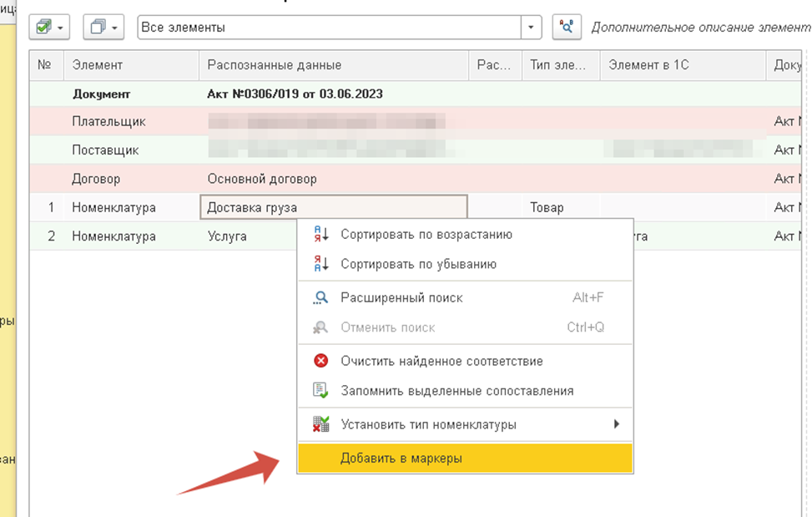The width and height of the screenshot is (812, 517).
Task: Select the Договор row in the table
Action: point(416,179)
